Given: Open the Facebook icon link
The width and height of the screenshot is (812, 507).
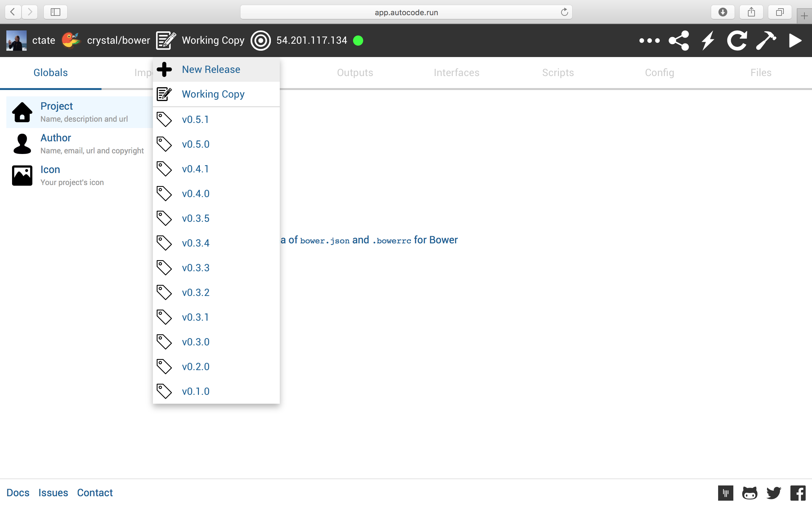Looking at the screenshot, I should 798,492.
